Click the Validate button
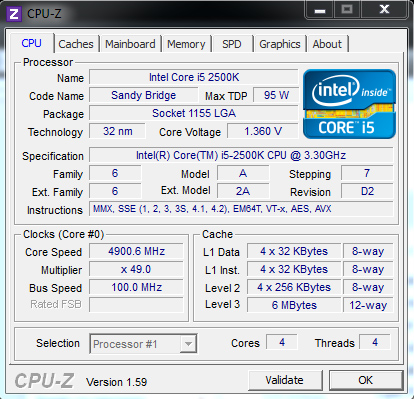414x399 pixels. coord(285,380)
